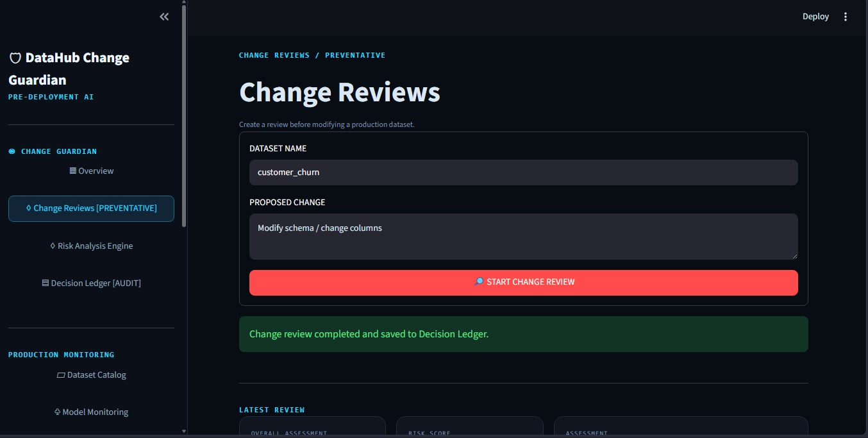Click the resize handle of Proposed Change box

[794, 256]
